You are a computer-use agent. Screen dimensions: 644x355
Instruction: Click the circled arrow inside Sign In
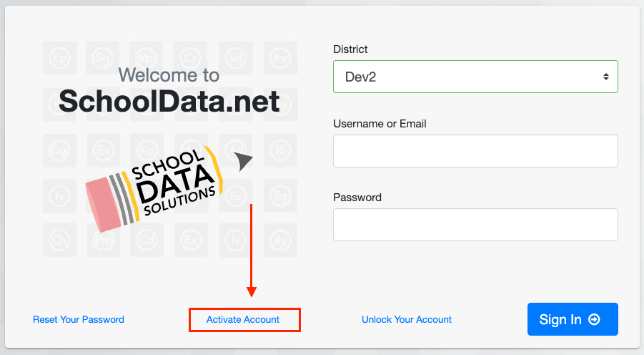(x=594, y=319)
